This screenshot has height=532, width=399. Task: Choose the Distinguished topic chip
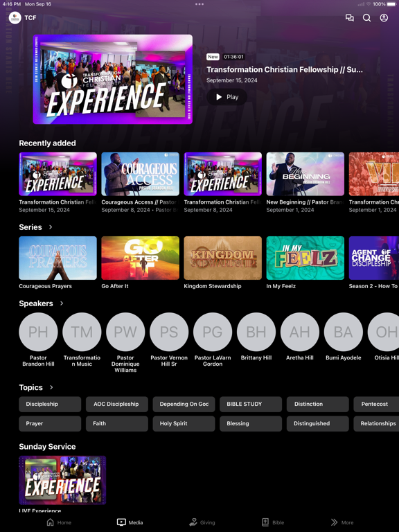click(317, 423)
